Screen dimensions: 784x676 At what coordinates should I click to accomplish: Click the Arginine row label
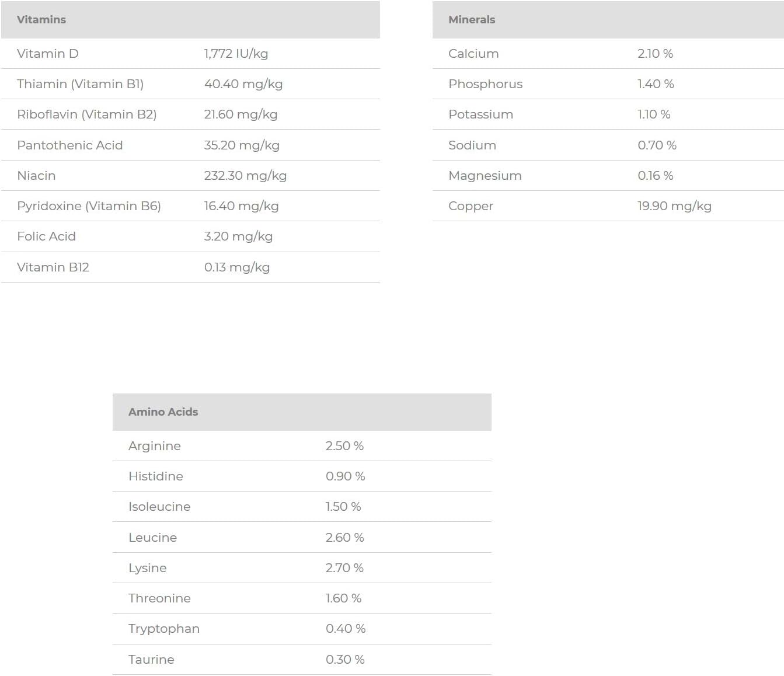[x=155, y=446]
